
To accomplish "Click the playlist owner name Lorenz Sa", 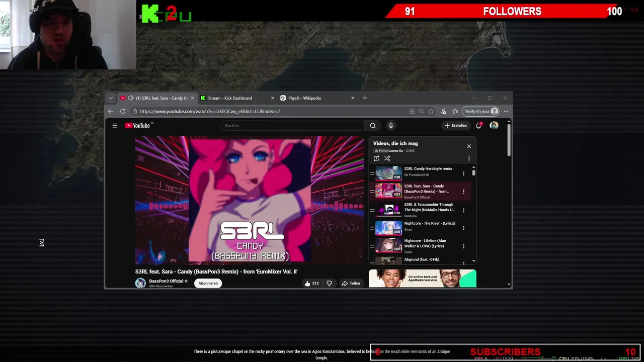I will [395, 151].
